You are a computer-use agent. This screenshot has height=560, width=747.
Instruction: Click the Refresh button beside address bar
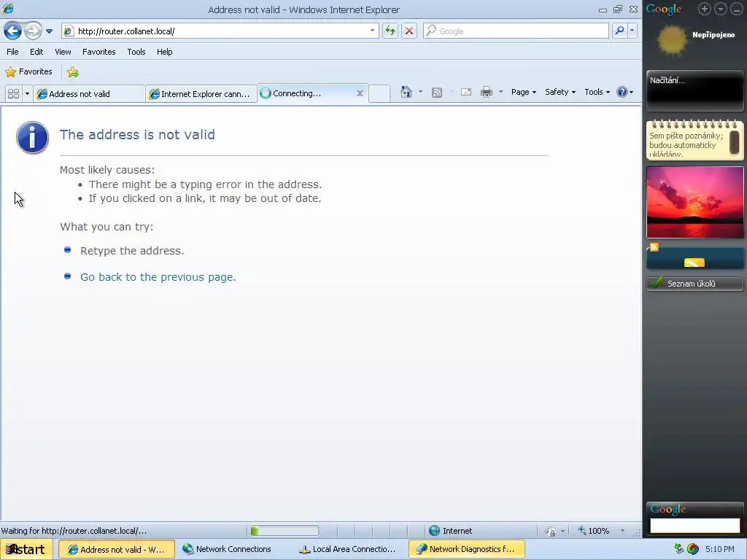[x=390, y=31]
